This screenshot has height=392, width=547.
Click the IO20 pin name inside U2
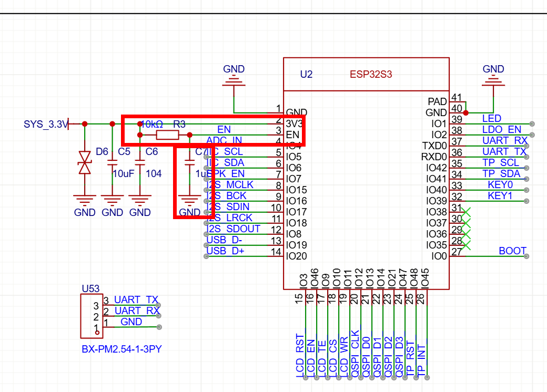click(296, 256)
